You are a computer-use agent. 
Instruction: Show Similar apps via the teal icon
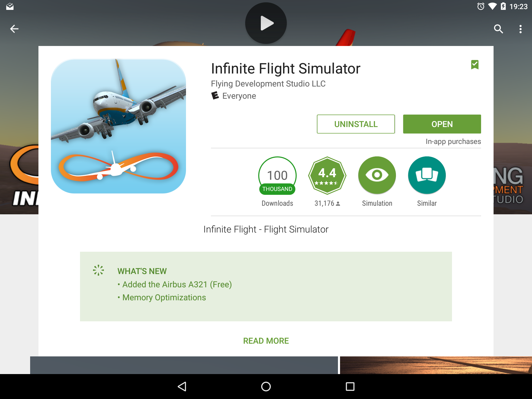[x=427, y=175]
